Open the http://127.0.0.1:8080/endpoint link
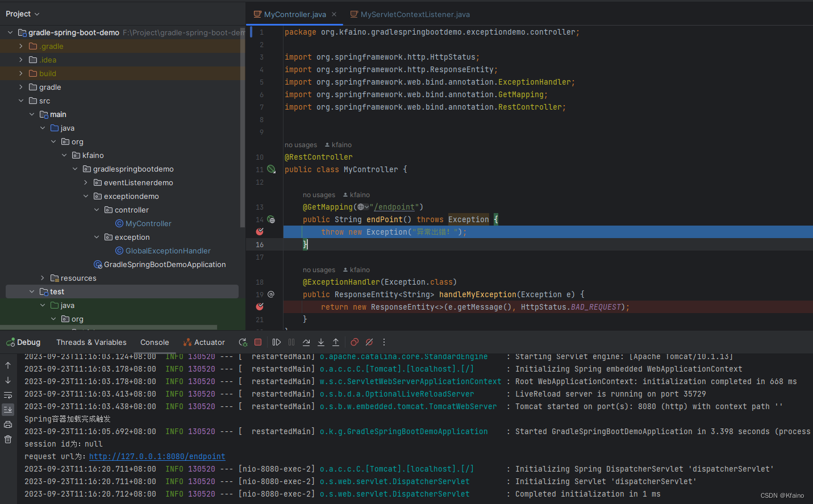This screenshot has width=813, height=504. pos(157,456)
